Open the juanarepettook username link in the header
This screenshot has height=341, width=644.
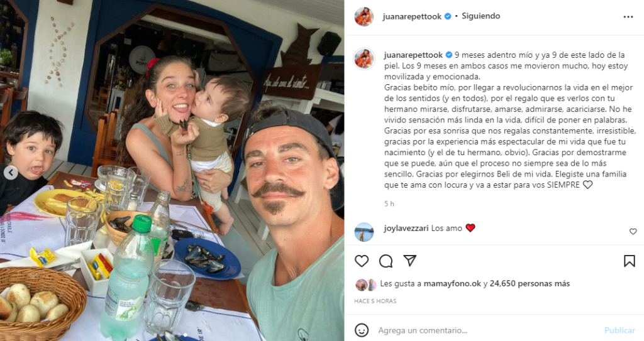(412, 16)
